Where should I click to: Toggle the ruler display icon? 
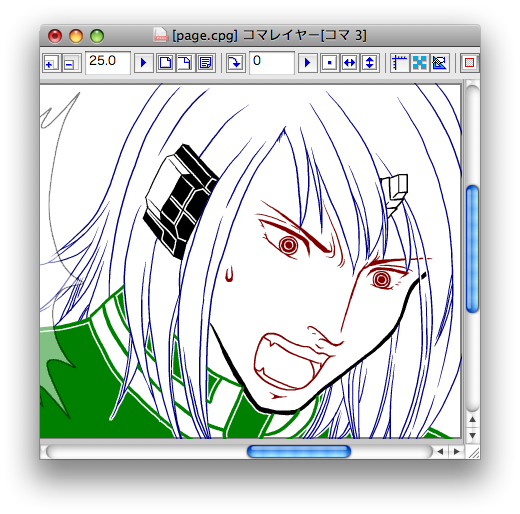tap(399, 63)
